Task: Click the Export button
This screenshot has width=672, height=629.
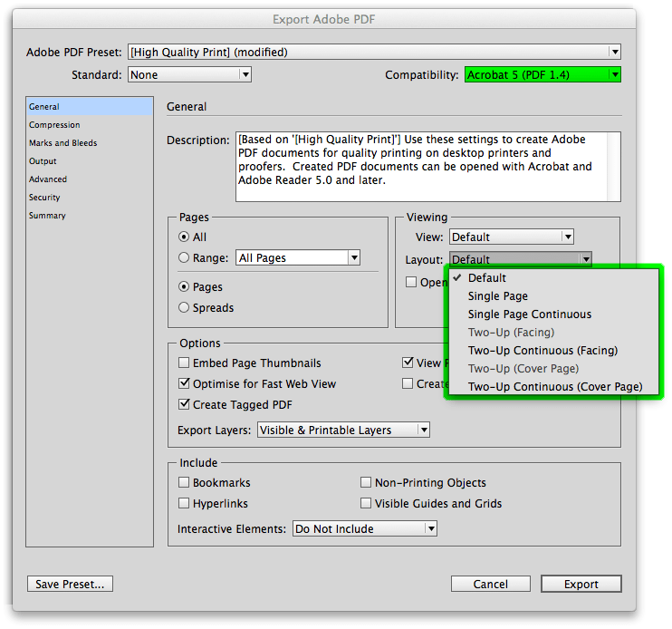Action: tap(581, 584)
